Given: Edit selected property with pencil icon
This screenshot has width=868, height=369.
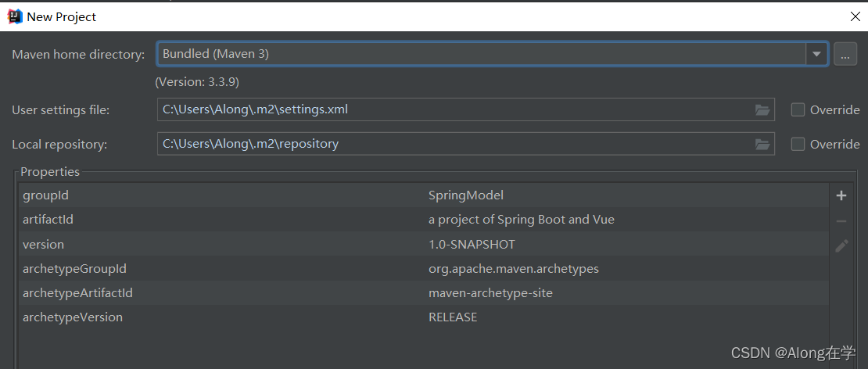Looking at the screenshot, I should click(x=841, y=245).
